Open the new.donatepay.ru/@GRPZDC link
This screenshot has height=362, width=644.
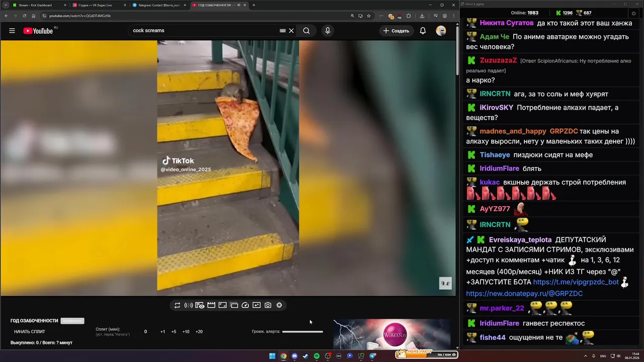tap(524, 294)
